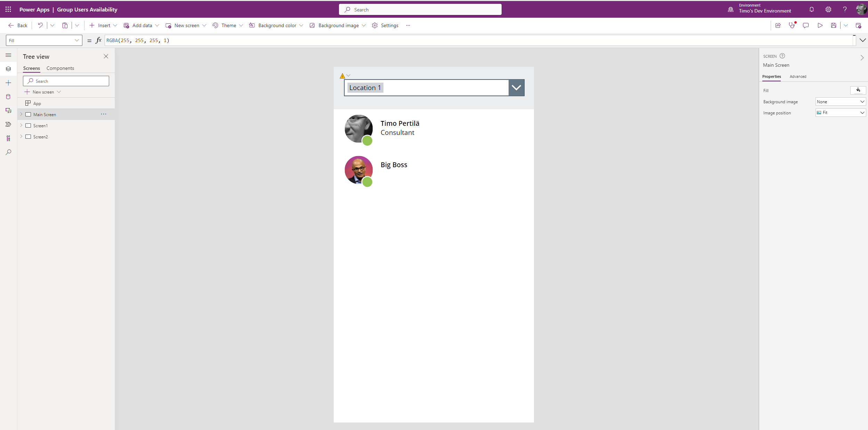The height and width of the screenshot is (430, 868).
Task: Open the Fill property selector dropdown
Action: tap(76, 40)
